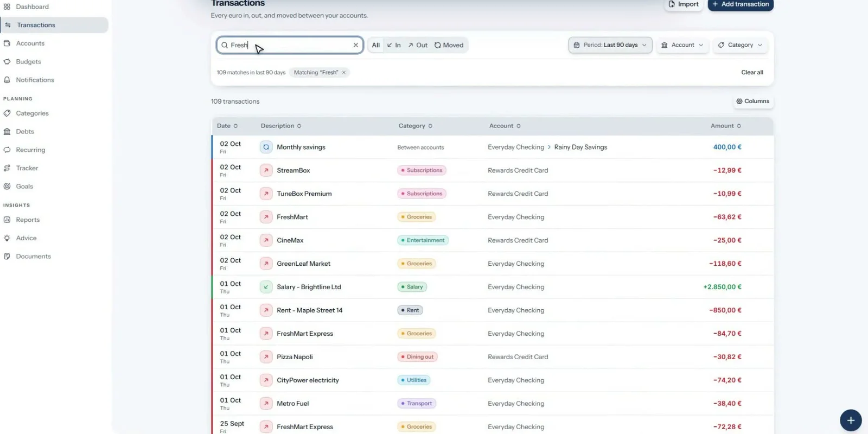Click outgoing icon on FreshMart 02 Oct row
Viewport: 868px width, 434px height.
point(266,217)
